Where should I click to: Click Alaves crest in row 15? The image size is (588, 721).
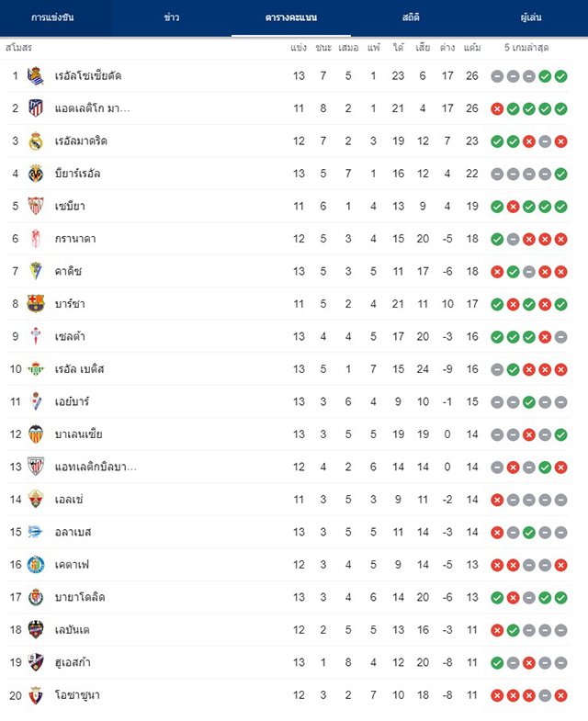[36, 532]
